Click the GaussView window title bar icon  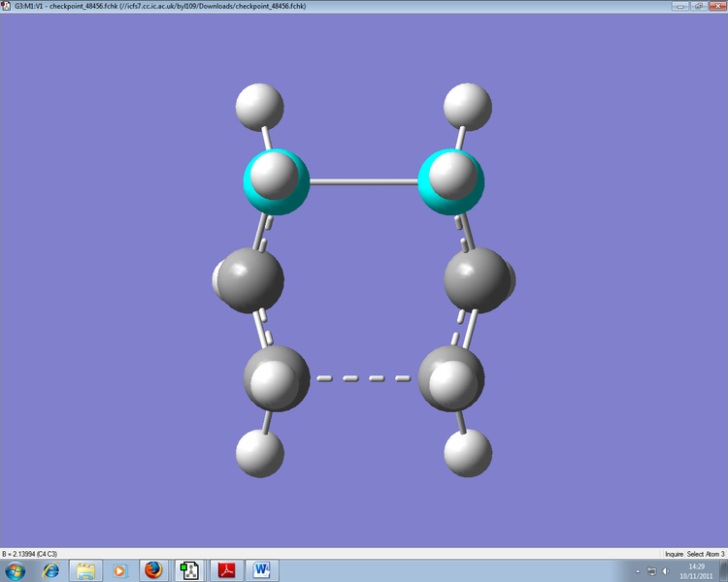click(7, 6)
